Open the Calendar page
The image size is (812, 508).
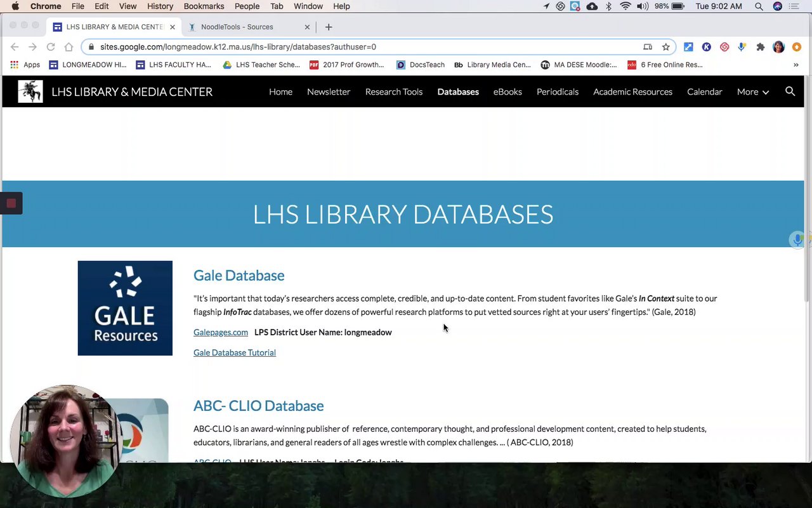704,91
